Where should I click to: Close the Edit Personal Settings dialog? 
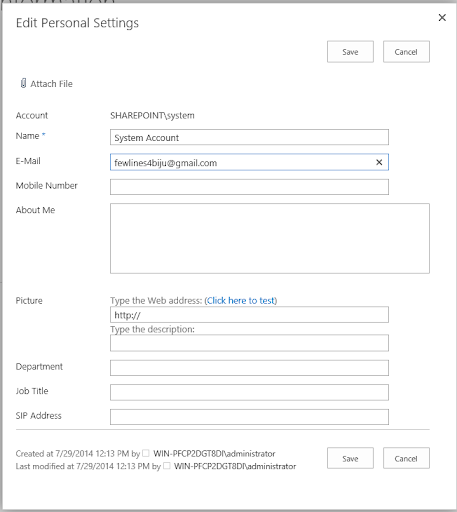coord(442,18)
